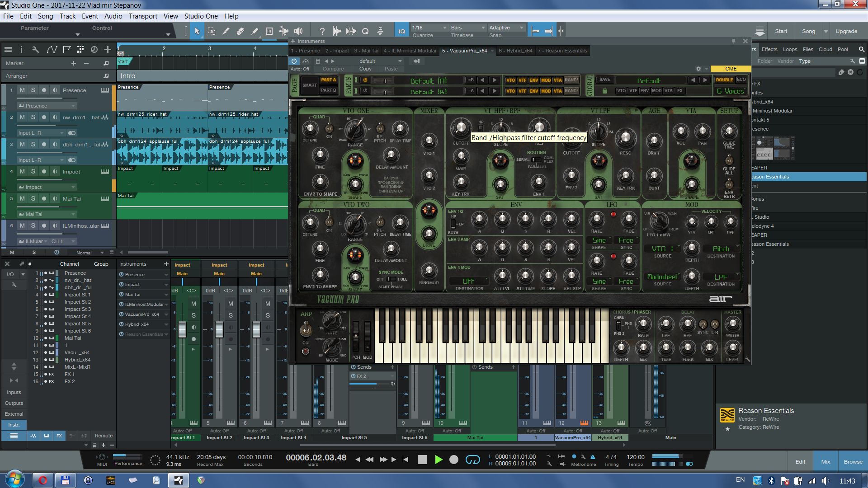This screenshot has width=868, height=488.
Task: Click the Impact St 1 channel fader
Action: tap(182, 329)
